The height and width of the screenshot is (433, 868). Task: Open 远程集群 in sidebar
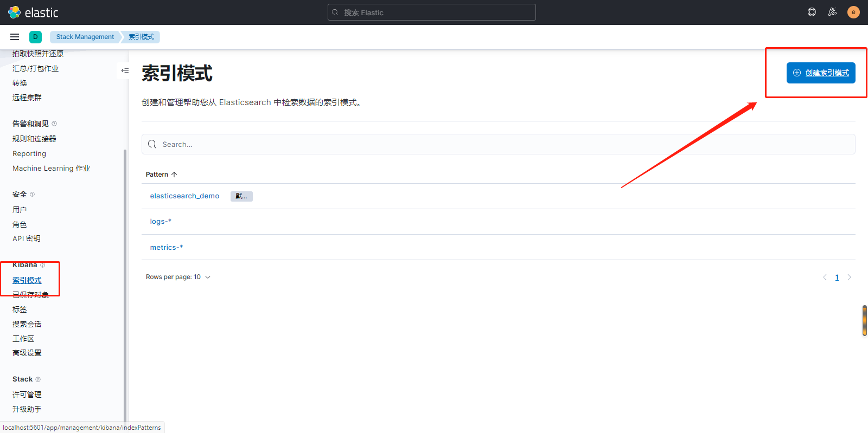tap(27, 98)
